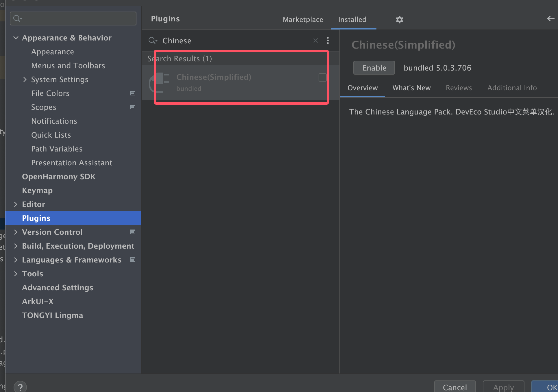Focus the settings search field
Screen dimensions: 558x392
[x=73, y=19]
